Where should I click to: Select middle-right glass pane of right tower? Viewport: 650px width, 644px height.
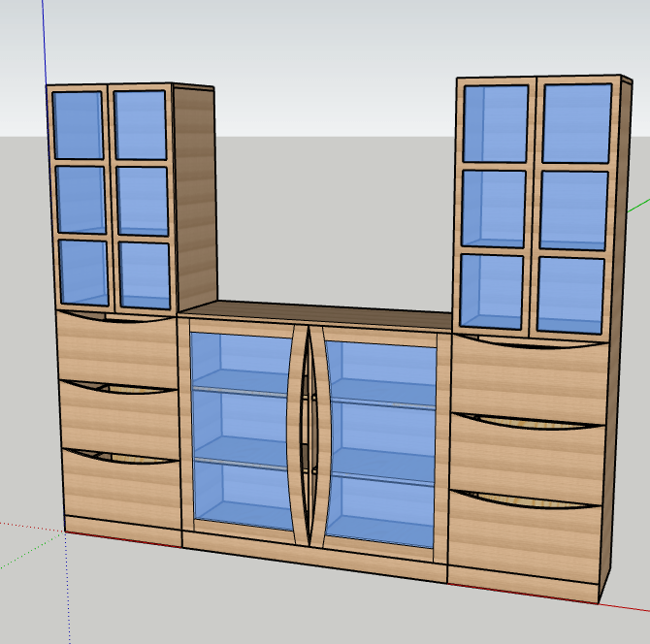(573, 210)
